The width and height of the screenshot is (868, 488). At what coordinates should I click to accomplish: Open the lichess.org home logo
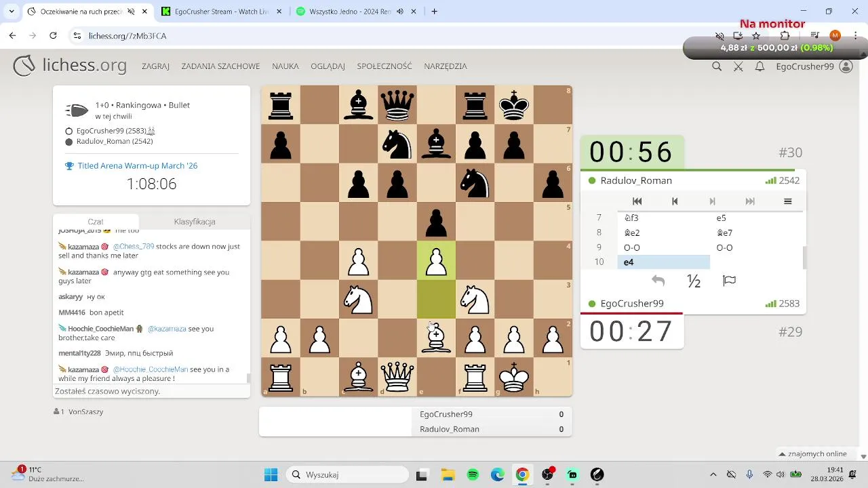click(x=70, y=66)
